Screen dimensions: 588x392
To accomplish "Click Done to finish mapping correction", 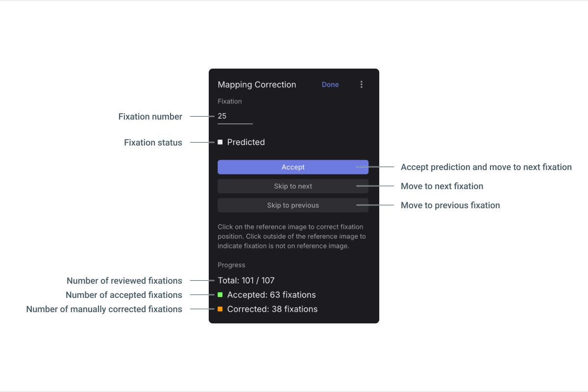I will point(330,84).
